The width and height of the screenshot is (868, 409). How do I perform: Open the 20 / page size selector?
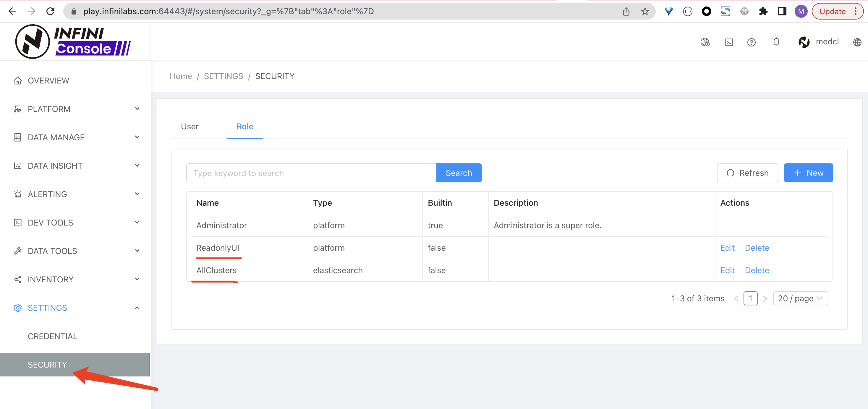(801, 298)
